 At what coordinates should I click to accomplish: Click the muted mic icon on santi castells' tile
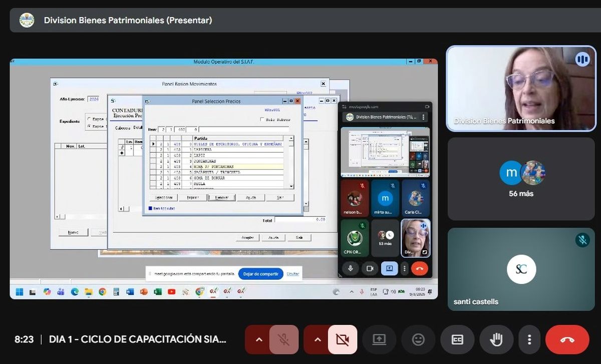[x=582, y=240]
